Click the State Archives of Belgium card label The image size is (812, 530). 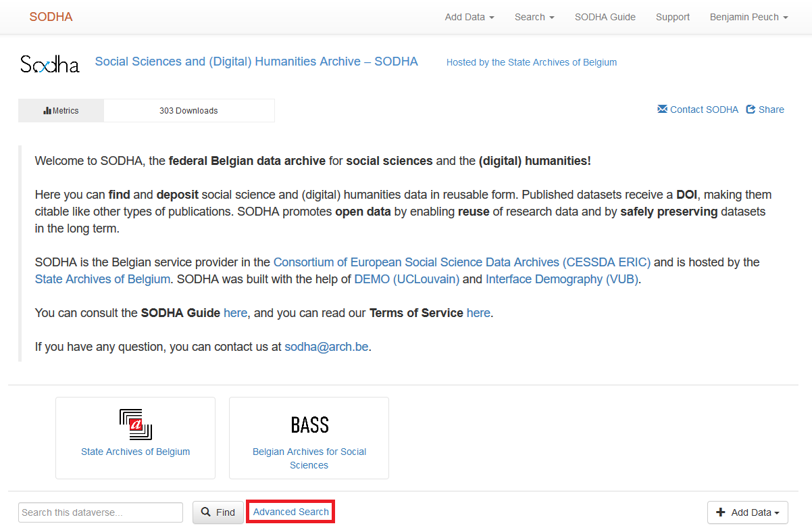[x=135, y=452]
